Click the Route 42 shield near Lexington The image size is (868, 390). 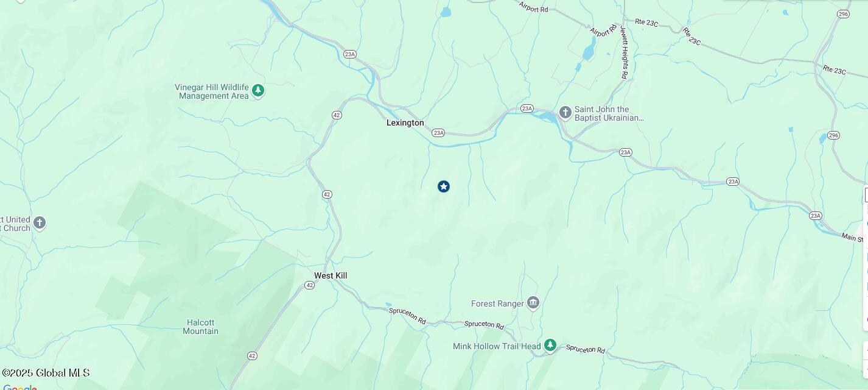pyautogui.click(x=337, y=115)
